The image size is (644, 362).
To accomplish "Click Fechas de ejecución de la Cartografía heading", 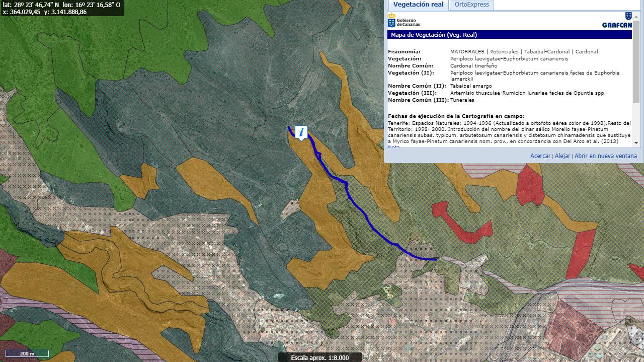I will click(456, 116).
